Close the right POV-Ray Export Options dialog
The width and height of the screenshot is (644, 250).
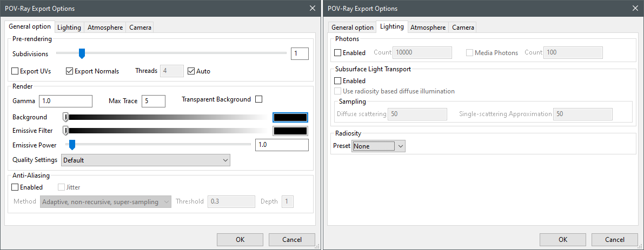635,8
